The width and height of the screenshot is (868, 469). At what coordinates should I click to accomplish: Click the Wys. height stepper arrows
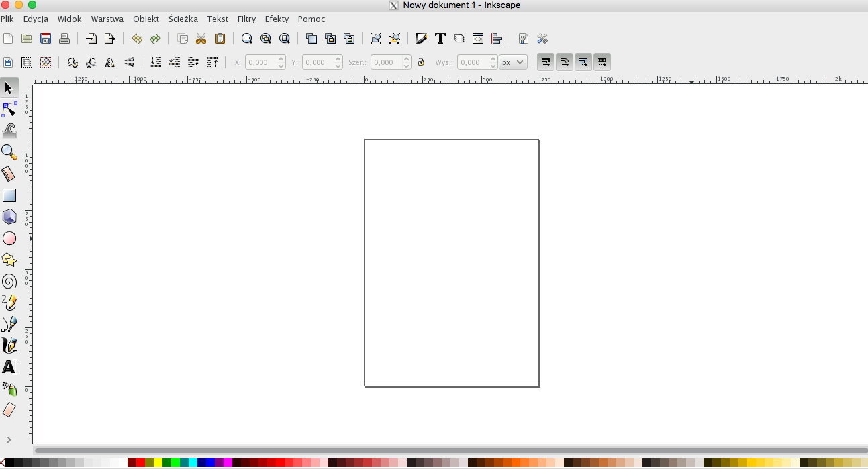(493, 62)
